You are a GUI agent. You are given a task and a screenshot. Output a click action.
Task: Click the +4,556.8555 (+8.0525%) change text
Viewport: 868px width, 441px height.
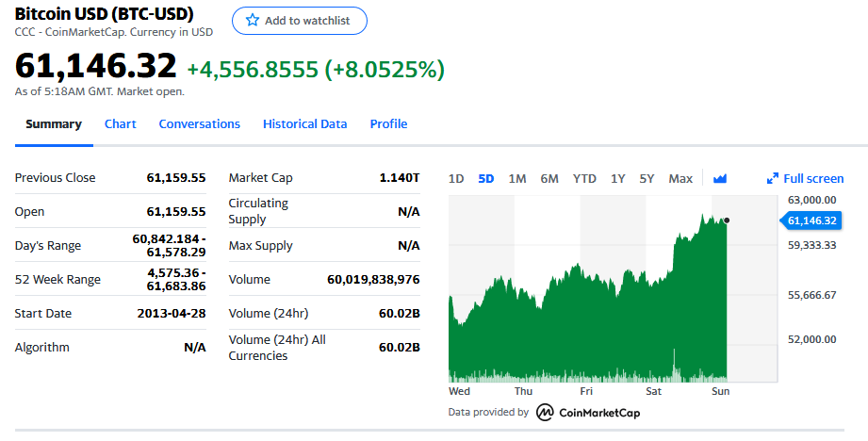pos(316,70)
